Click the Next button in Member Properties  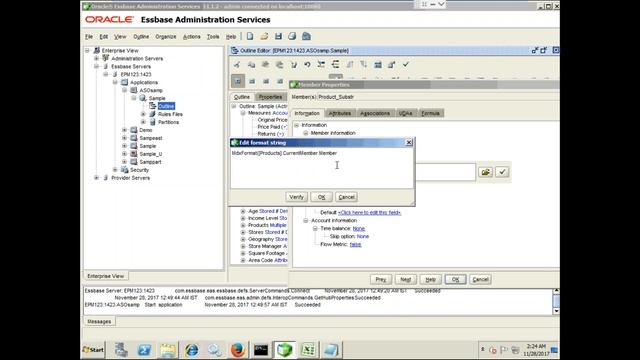(406, 280)
